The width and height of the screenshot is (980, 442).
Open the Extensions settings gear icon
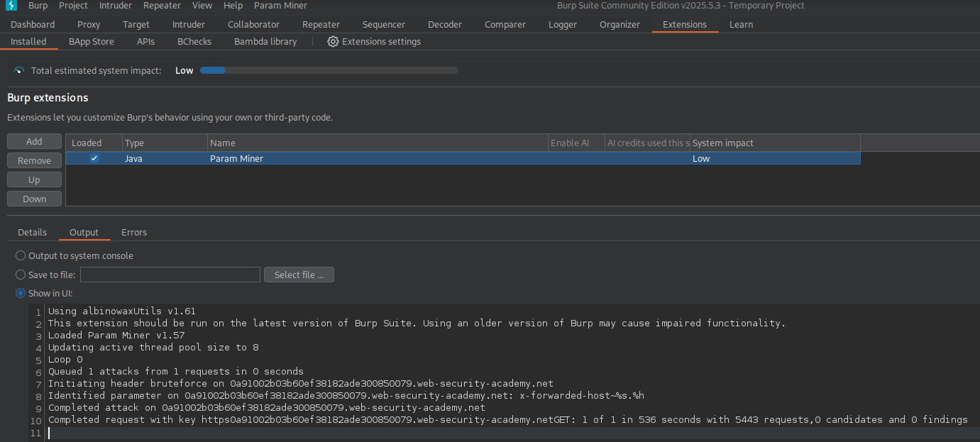(x=333, y=42)
